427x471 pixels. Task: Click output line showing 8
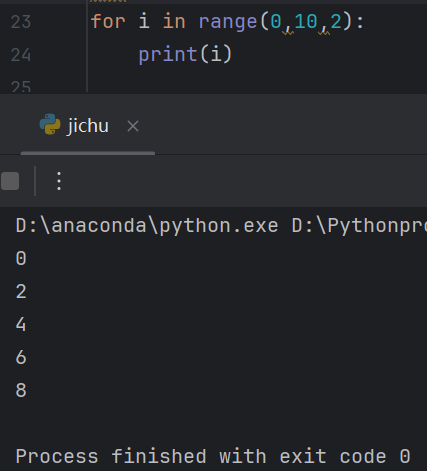(21, 390)
